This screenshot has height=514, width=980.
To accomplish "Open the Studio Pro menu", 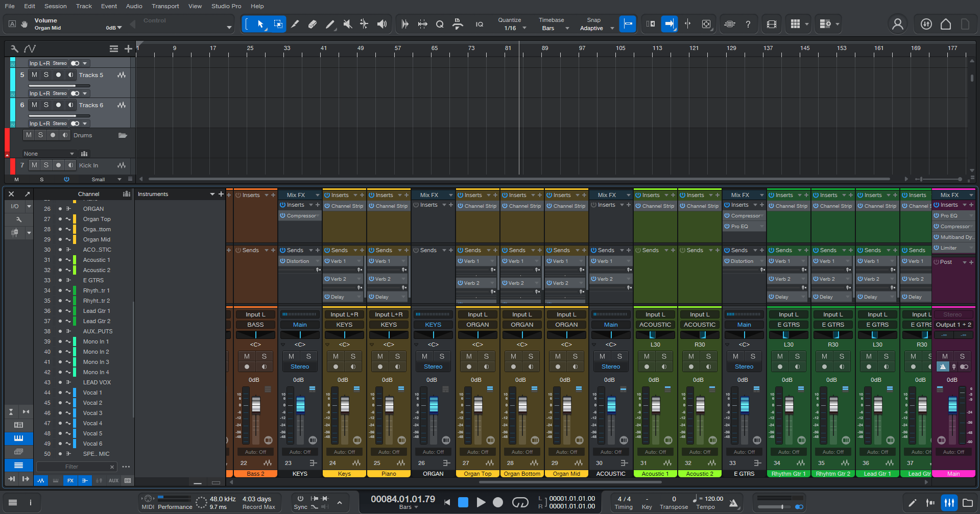I will (226, 6).
